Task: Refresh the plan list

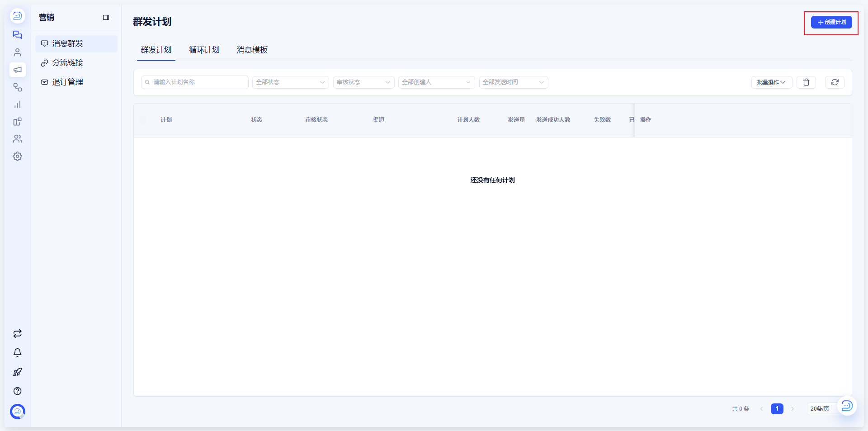Action: [835, 82]
